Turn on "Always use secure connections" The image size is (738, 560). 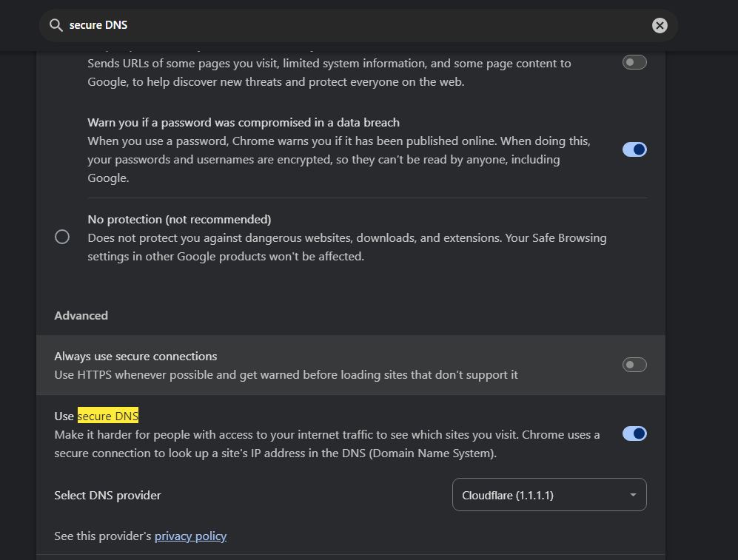[x=634, y=364]
